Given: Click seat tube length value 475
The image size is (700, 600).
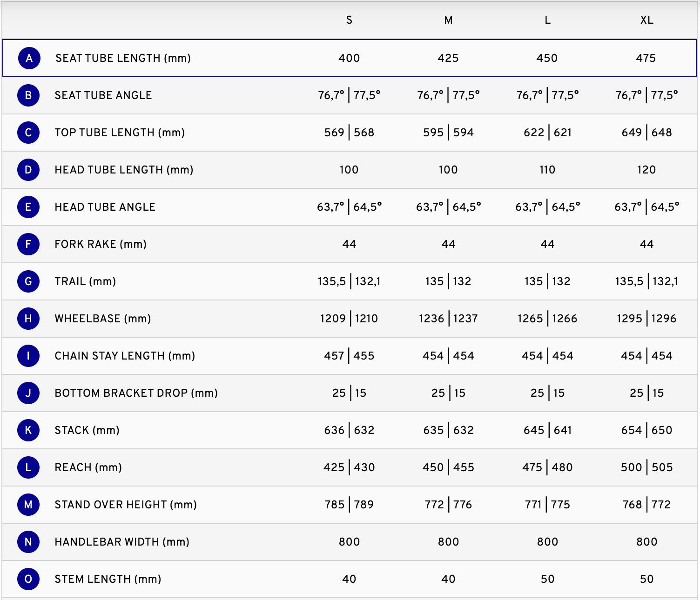Looking at the screenshot, I should [646, 58].
